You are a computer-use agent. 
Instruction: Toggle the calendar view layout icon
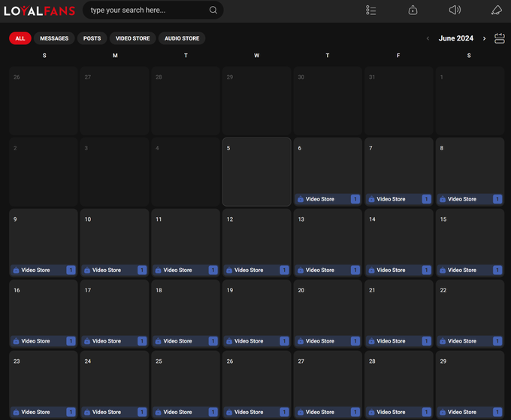[499, 38]
